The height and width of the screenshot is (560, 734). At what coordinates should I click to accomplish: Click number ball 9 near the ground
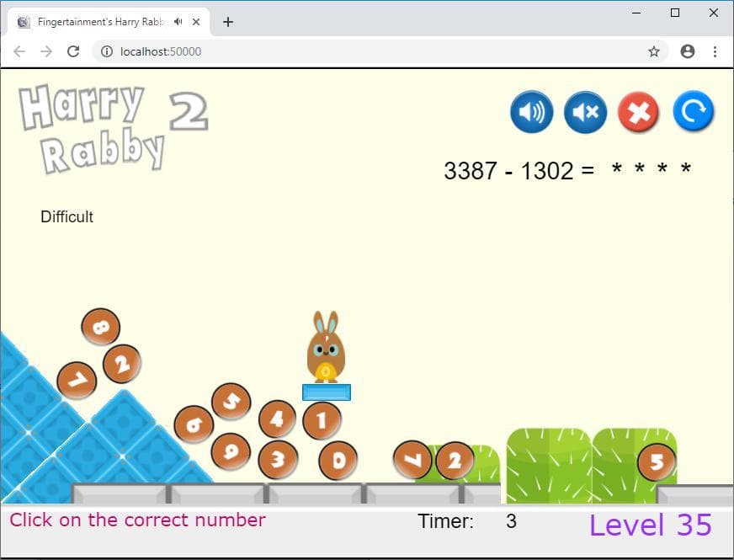[x=231, y=451]
